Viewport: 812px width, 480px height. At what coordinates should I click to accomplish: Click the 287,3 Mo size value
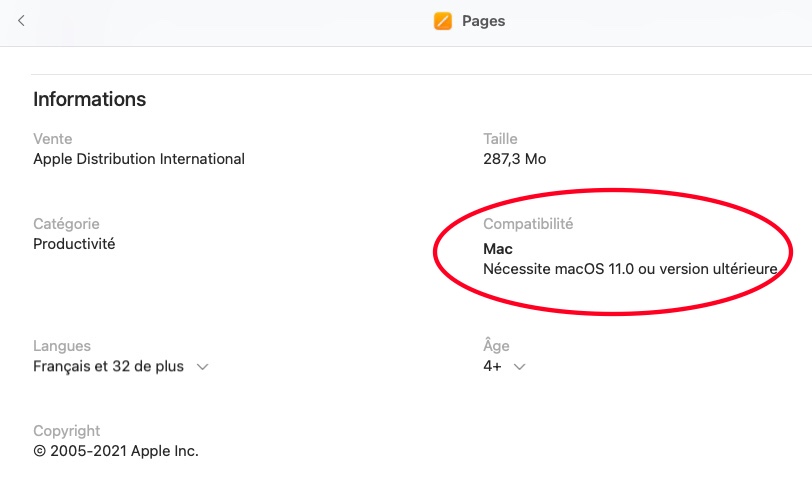(514, 159)
